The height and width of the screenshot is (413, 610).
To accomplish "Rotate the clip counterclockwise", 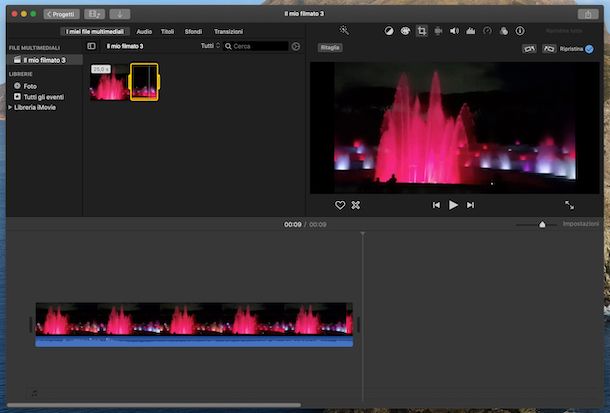I will tap(529, 49).
